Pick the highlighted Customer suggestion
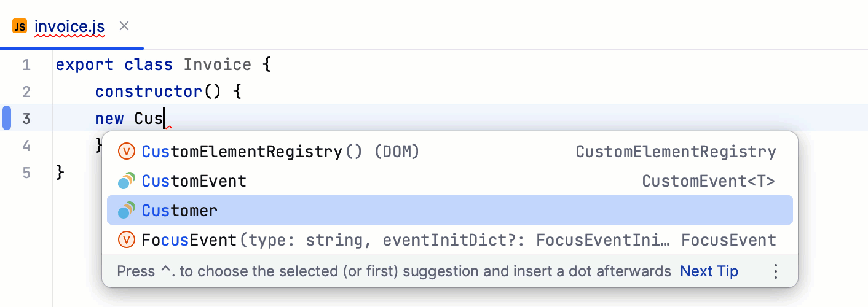This screenshot has height=307, width=868. pos(180,211)
